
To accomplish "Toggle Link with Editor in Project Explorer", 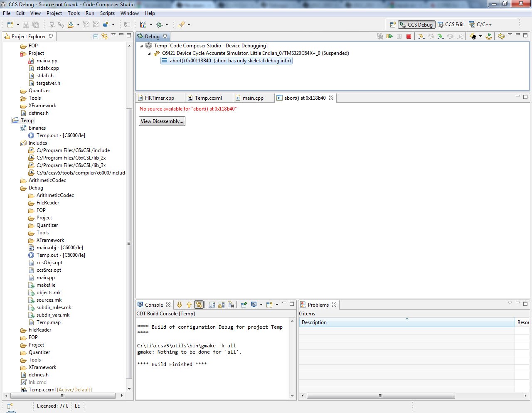I will 105,37.
